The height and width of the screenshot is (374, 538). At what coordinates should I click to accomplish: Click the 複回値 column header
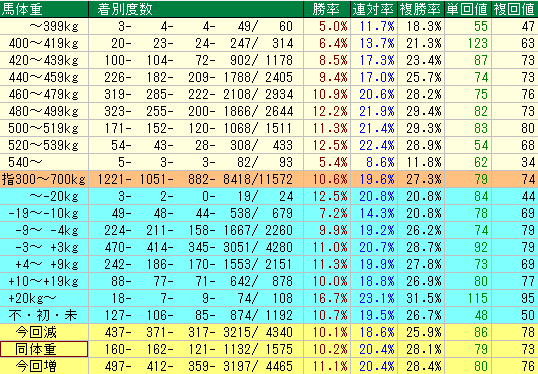click(515, 9)
